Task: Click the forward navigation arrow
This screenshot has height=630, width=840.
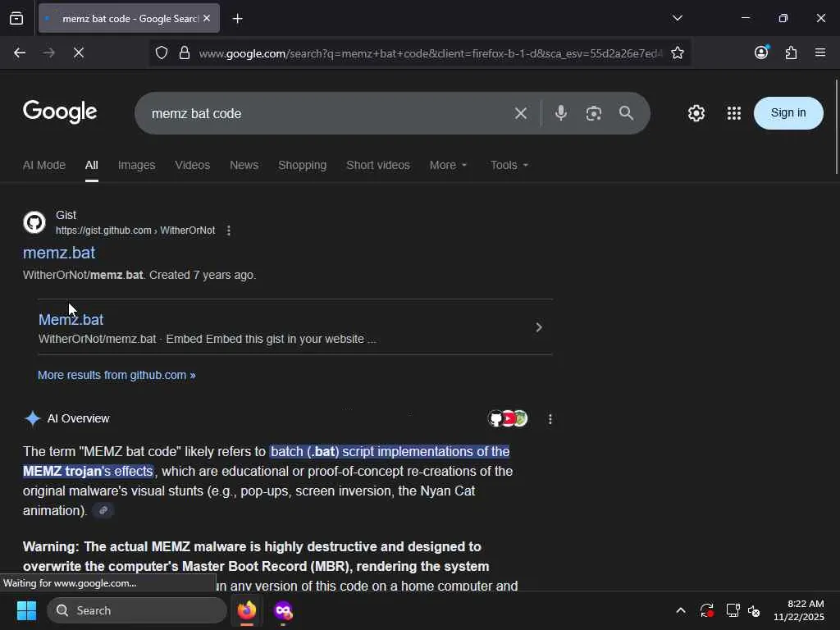Action: coord(49,52)
